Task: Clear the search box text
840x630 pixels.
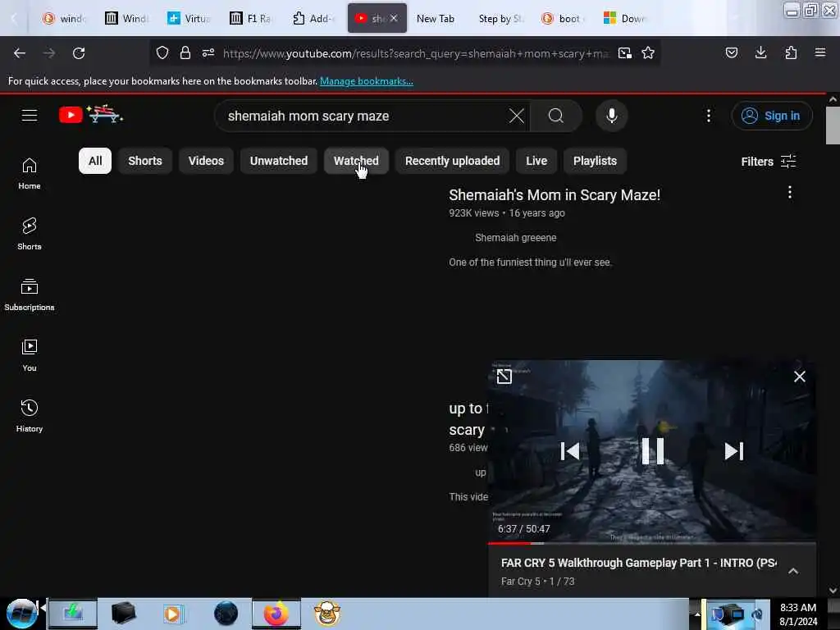Action: [x=517, y=116]
